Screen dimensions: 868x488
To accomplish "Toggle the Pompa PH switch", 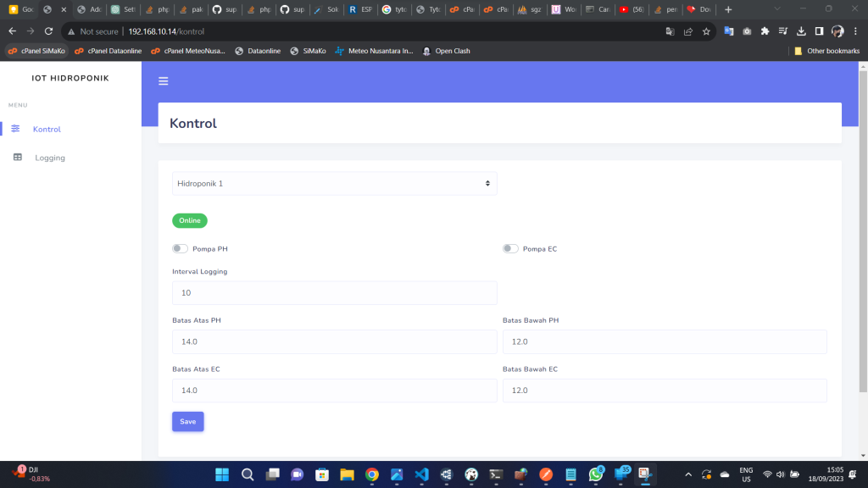I will coord(180,249).
